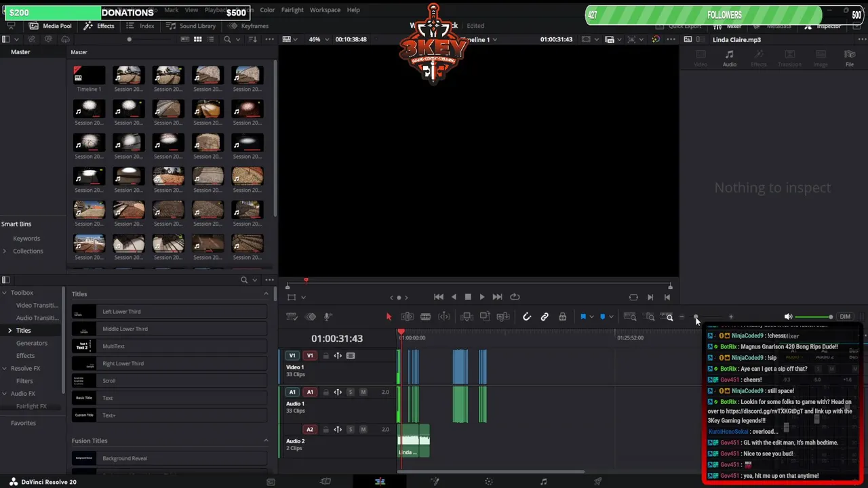The image size is (868, 488).
Task: Toggle the Linked Selection chain icon
Action: [545, 317]
